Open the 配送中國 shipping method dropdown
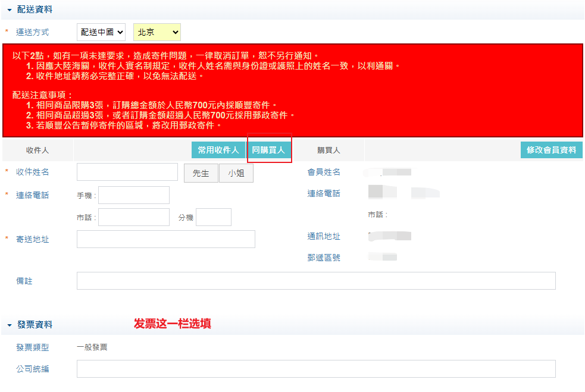 click(x=101, y=33)
